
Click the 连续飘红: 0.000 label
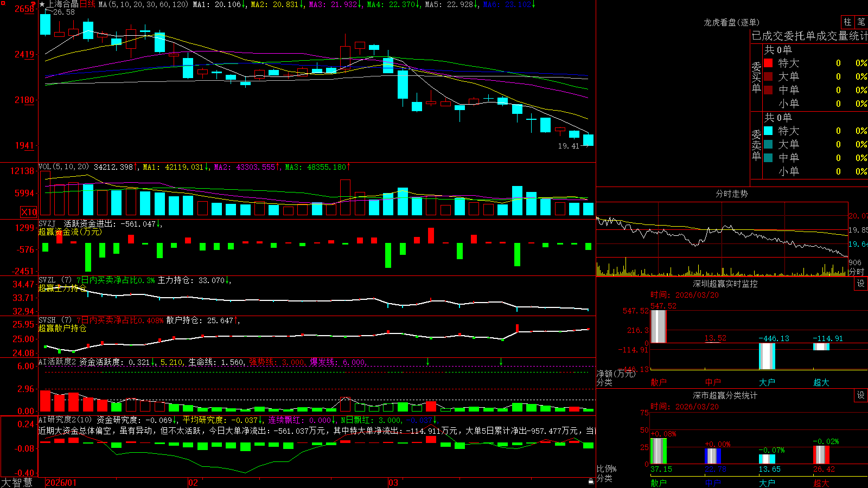click(x=300, y=420)
